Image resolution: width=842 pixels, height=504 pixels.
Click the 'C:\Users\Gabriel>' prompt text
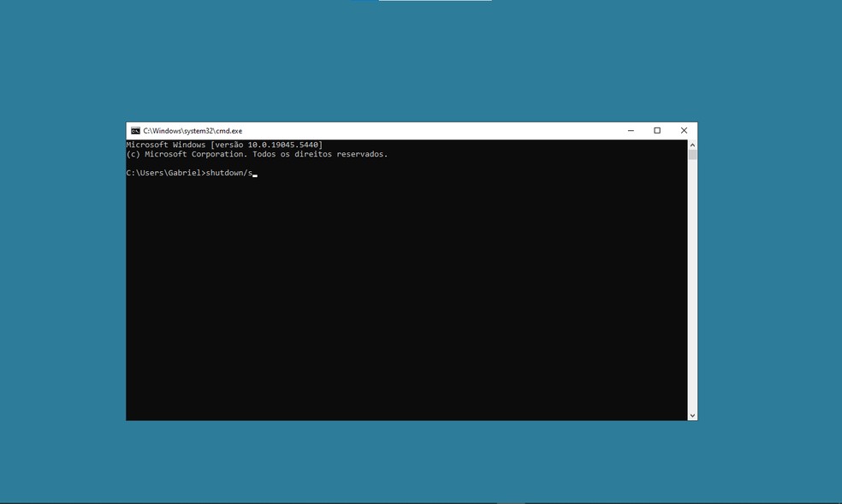pos(166,173)
